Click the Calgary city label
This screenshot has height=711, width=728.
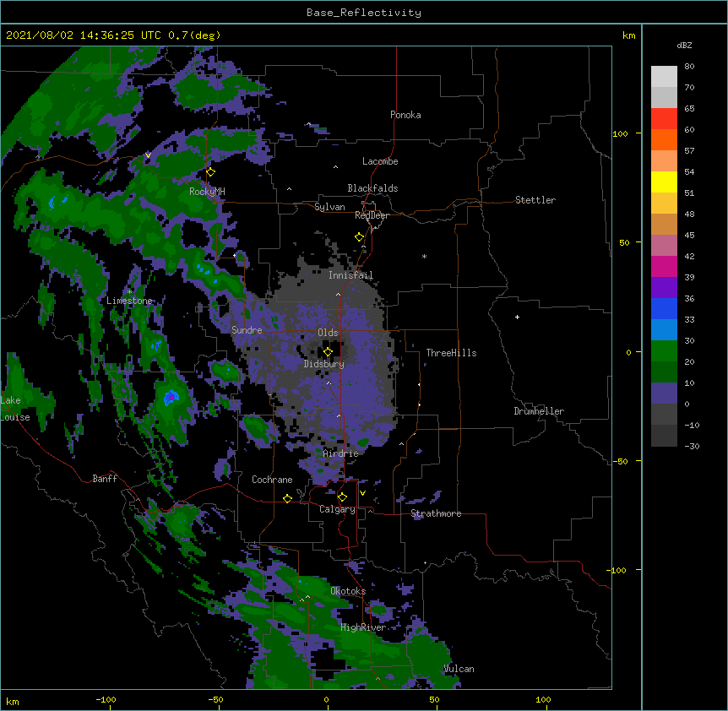click(337, 509)
